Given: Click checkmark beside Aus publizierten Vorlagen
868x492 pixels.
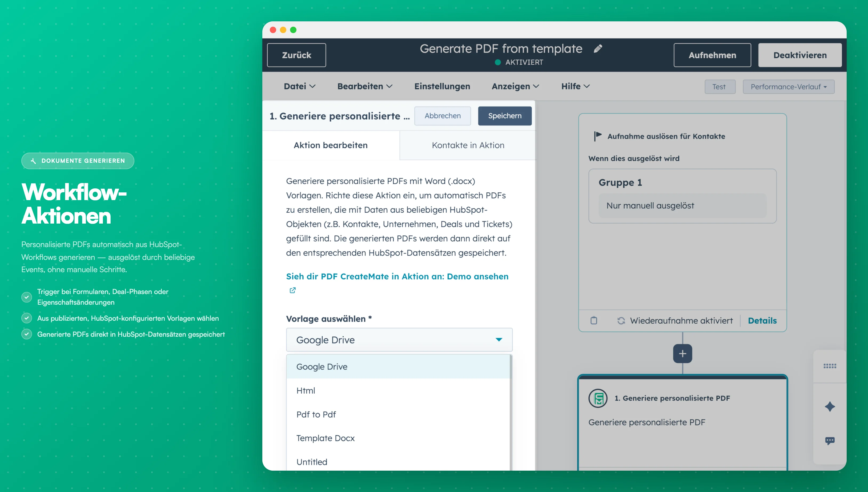Looking at the screenshot, I should coord(27,318).
